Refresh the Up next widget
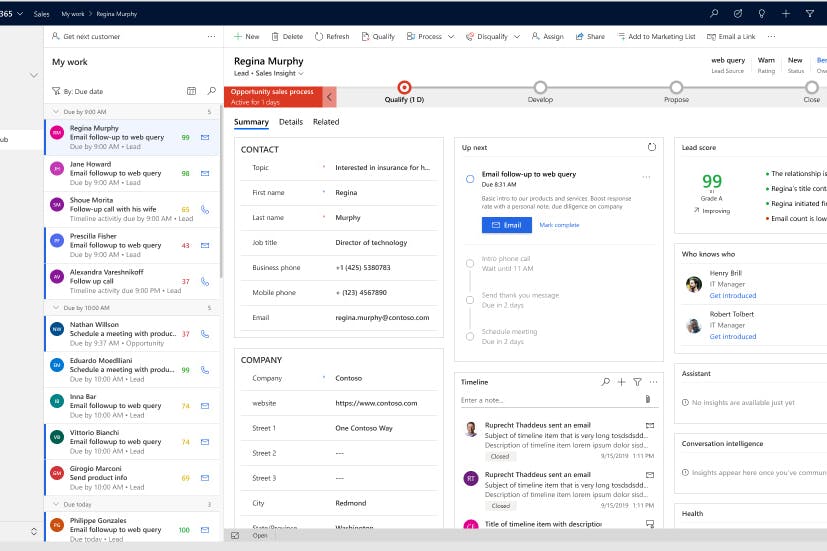This screenshot has width=827, height=551. [x=652, y=147]
